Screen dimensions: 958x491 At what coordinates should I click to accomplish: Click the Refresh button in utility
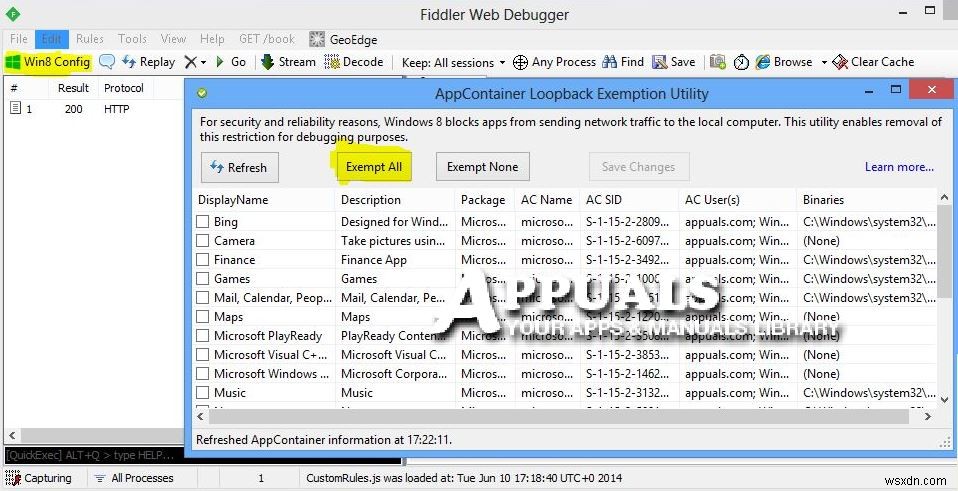click(x=240, y=167)
